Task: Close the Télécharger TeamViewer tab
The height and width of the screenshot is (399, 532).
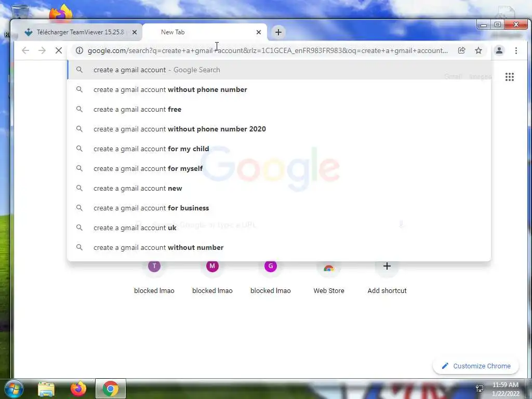Action: point(135,32)
